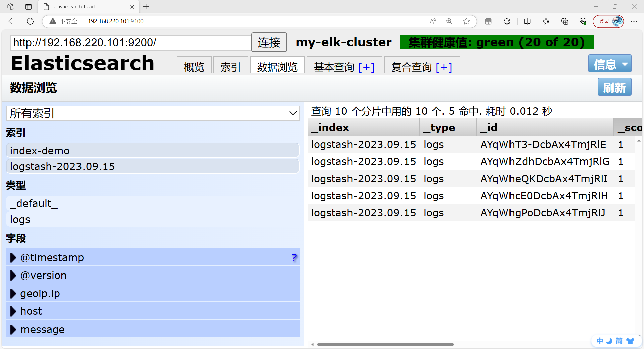Reload the page with refresh icon
The height and width of the screenshot is (349, 644).
30,21
